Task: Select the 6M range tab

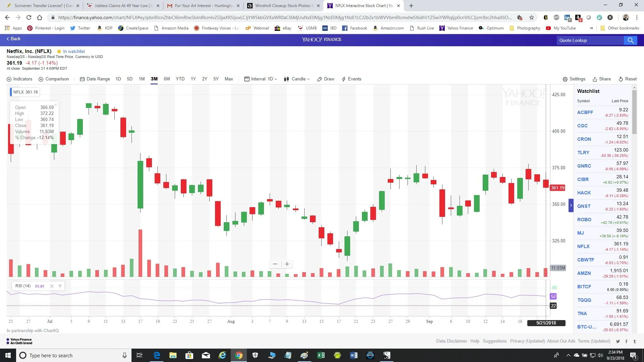Action: [x=167, y=79]
